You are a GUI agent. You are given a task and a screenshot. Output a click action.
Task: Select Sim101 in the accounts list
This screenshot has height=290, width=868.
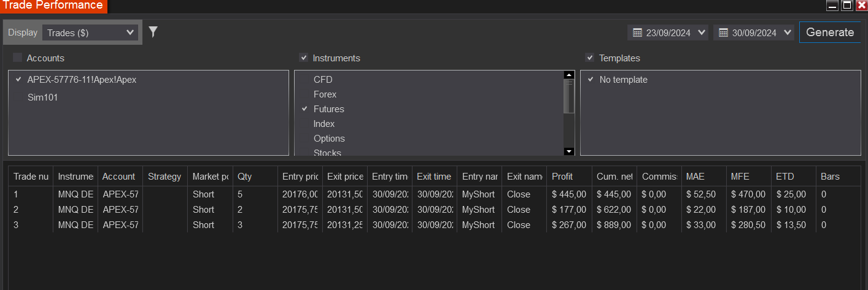(43, 97)
